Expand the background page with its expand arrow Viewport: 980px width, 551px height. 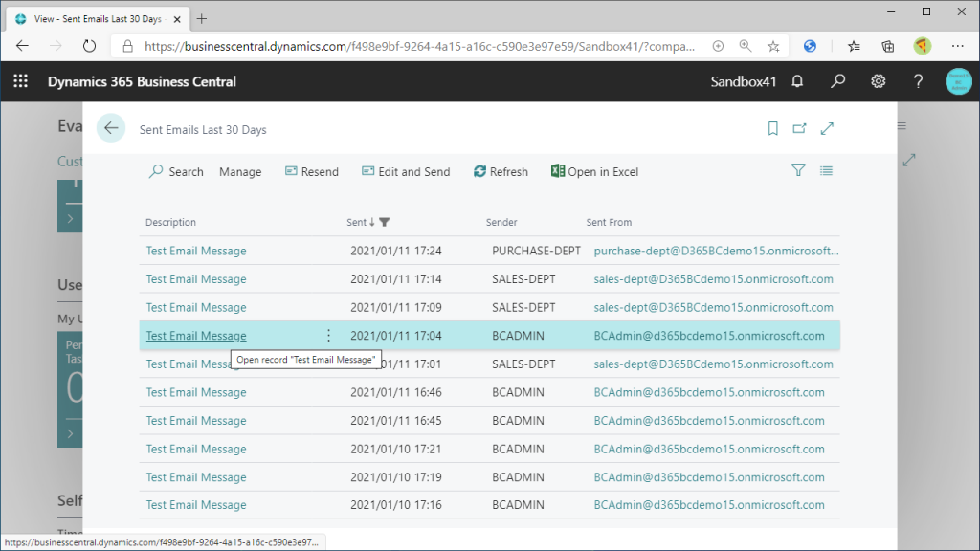tap(909, 161)
